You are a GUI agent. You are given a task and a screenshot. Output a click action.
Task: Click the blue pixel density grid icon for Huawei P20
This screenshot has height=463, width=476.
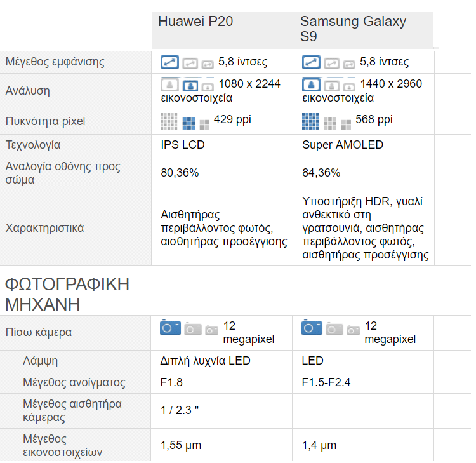tap(189, 123)
